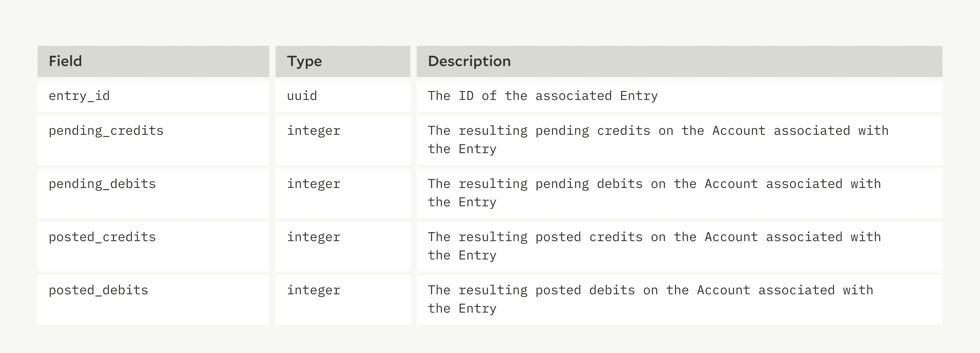Click the pending credits description text

pyautogui.click(x=658, y=140)
